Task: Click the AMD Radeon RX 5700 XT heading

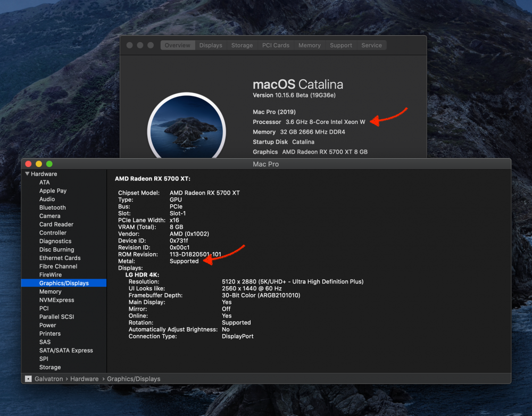Action: click(x=153, y=179)
